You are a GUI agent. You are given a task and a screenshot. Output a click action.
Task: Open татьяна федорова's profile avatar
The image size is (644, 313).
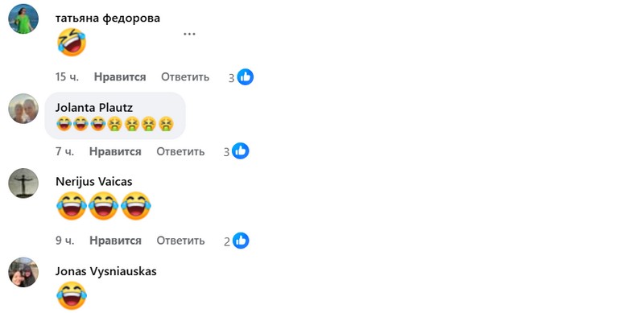tap(23, 19)
